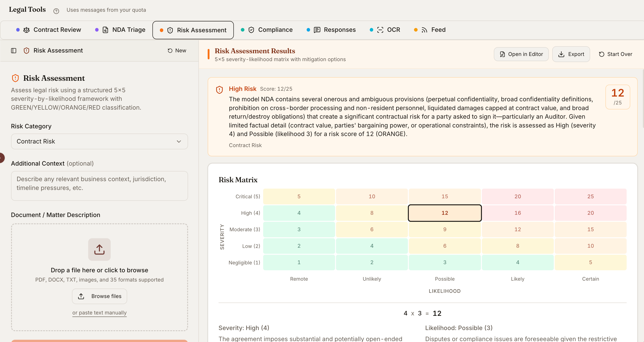Go to the Responses tab

pos(331,30)
